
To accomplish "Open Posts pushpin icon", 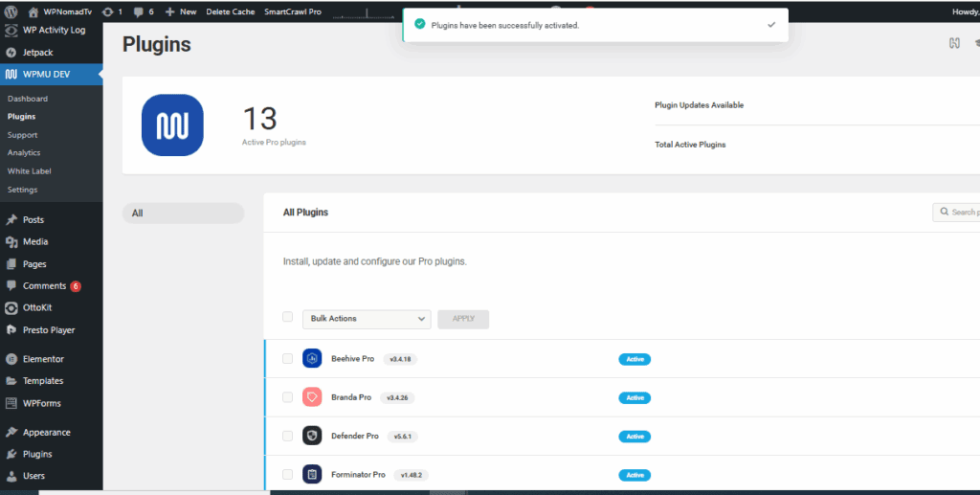I will pyautogui.click(x=11, y=219).
